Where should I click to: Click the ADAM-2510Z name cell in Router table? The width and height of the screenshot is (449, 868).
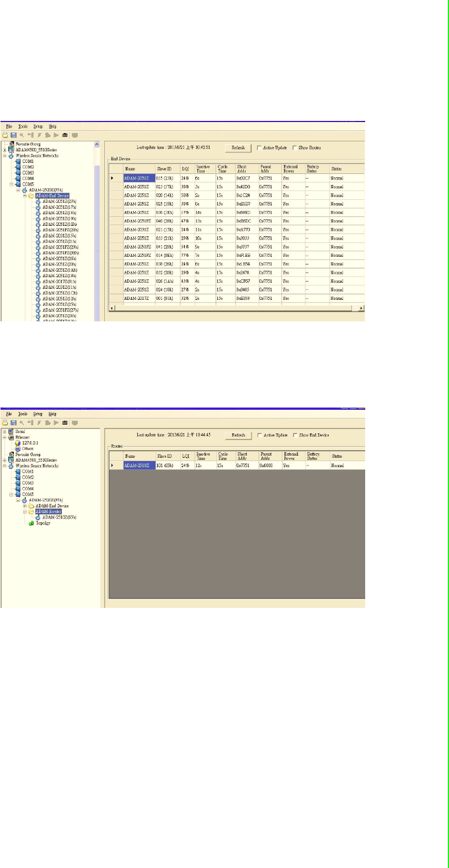click(139, 465)
